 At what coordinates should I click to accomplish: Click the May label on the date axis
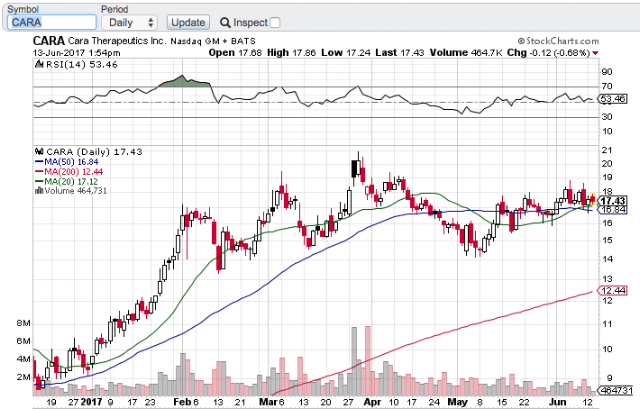pyautogui.click(x=457, y=402)
